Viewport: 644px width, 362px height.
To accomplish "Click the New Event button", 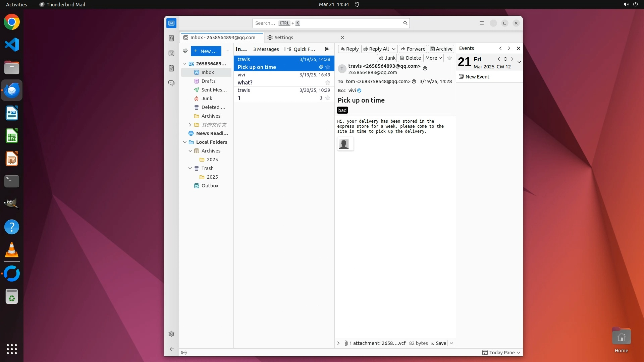I will pos(474,77).
